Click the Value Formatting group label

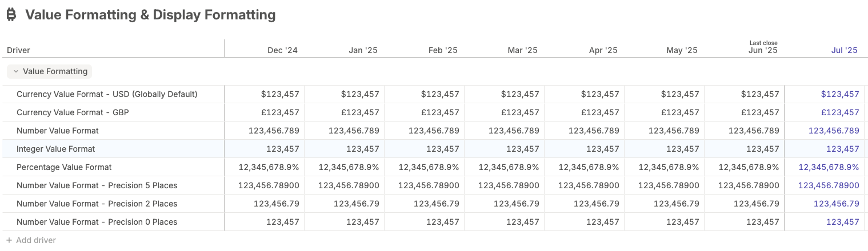point(55,72)
